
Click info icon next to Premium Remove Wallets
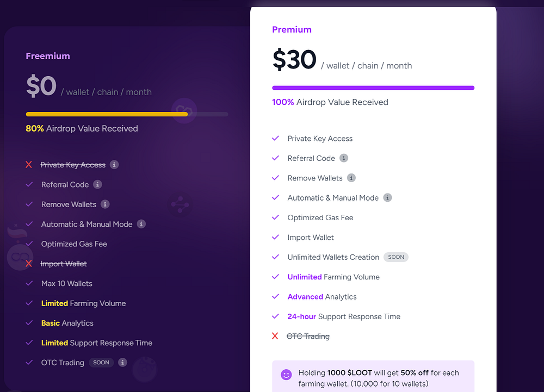(351, 178)
